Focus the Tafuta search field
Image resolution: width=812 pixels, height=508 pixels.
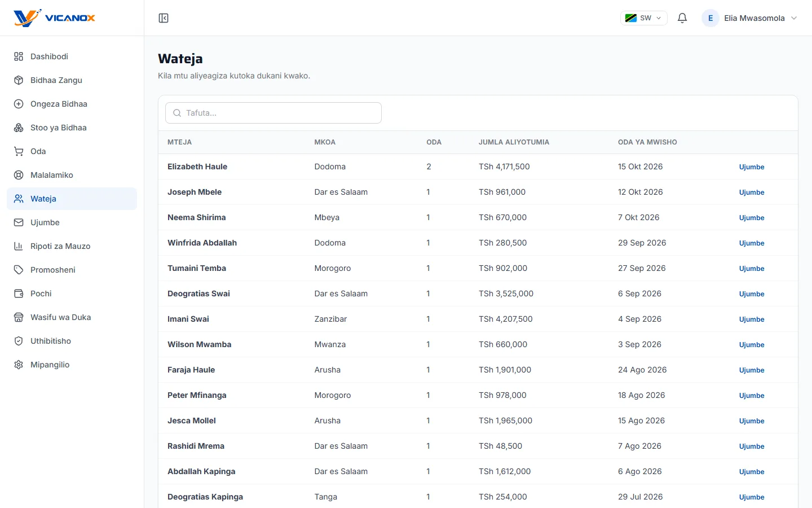(x=273, y=113)
